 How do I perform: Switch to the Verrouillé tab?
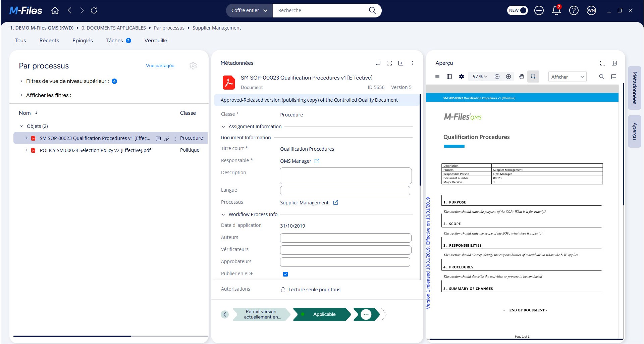(156, 41)
